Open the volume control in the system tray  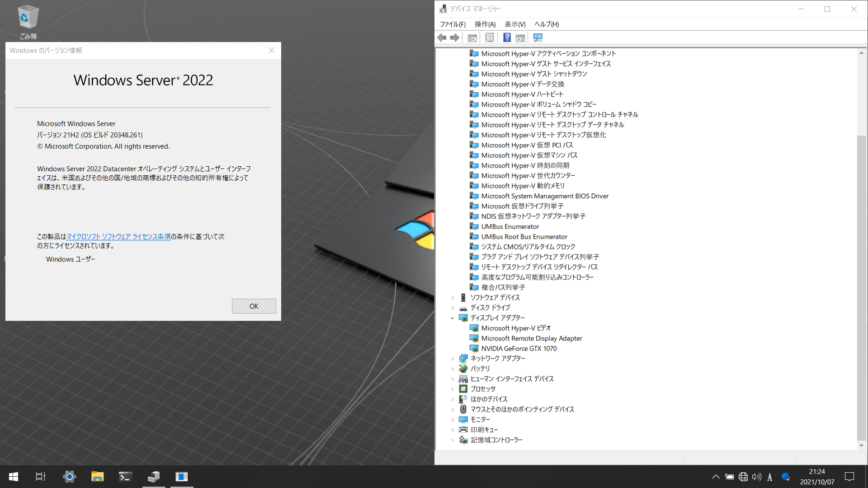[756, 477]
